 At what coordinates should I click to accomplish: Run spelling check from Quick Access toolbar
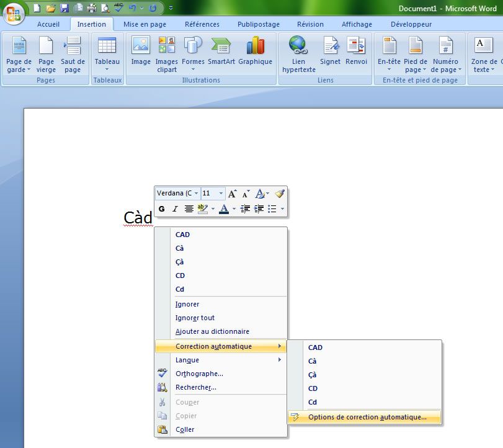pos(119,7)
